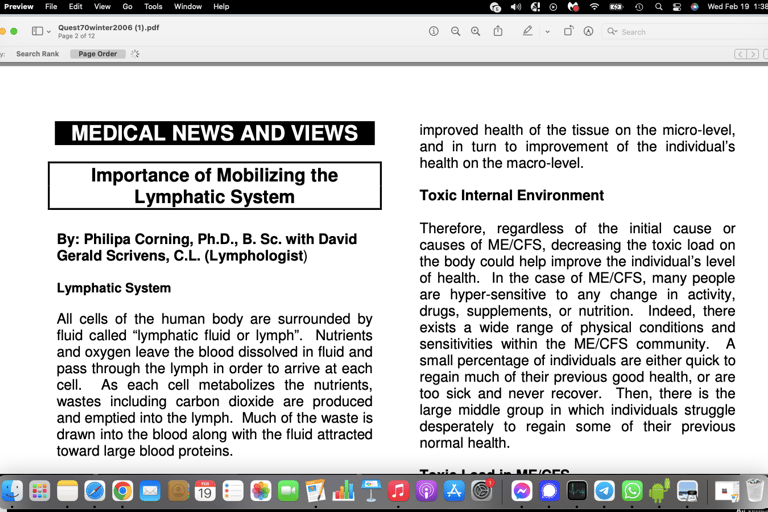The image size is (768, 512).
Task: Open the Edit menu
Action: pos(75,6)
